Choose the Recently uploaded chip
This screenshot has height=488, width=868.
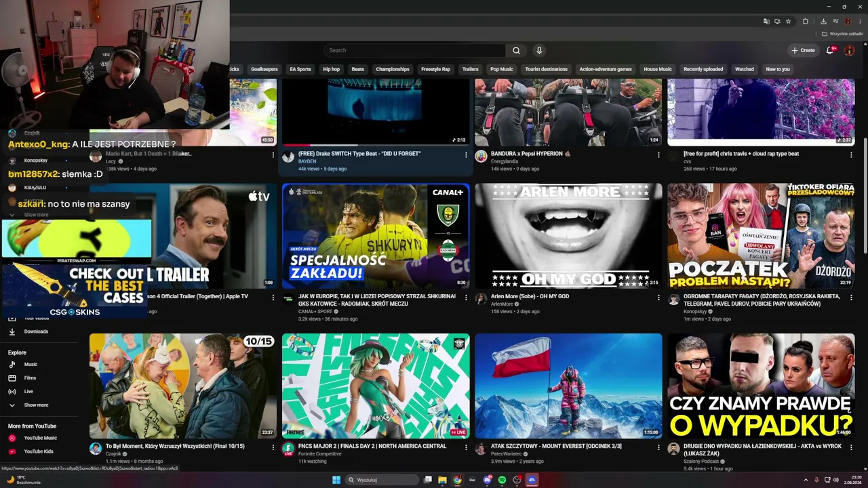(x=703, y=69)
